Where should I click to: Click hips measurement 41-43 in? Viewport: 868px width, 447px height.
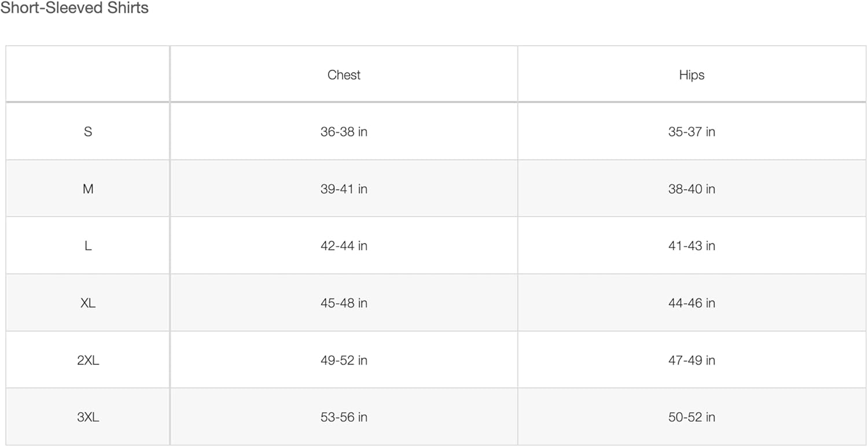point(692,246)
